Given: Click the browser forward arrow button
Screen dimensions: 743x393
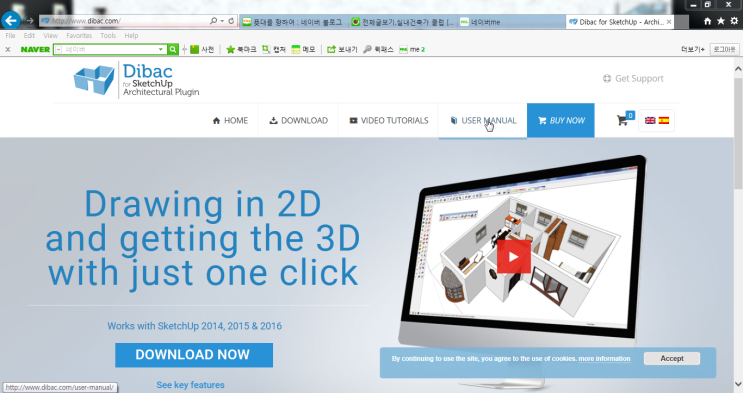Looking at the screenshot, I should pyautogui.click(x=30, y=21).
